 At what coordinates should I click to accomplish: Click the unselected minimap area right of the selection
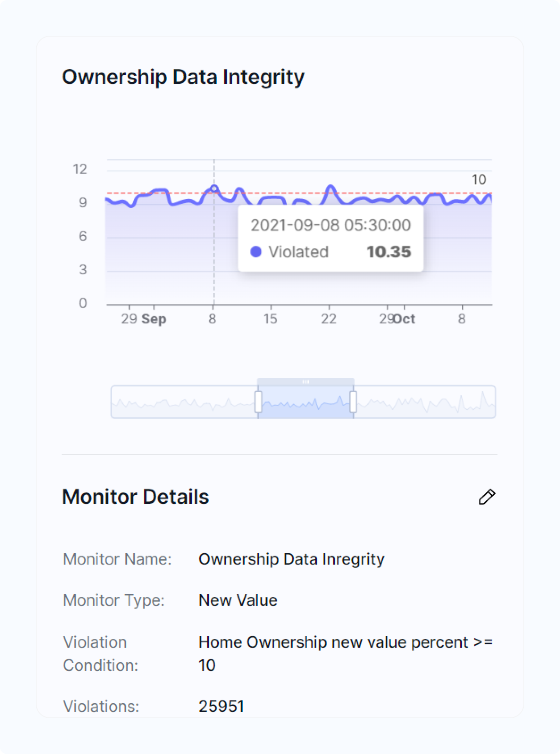point(424,402)
